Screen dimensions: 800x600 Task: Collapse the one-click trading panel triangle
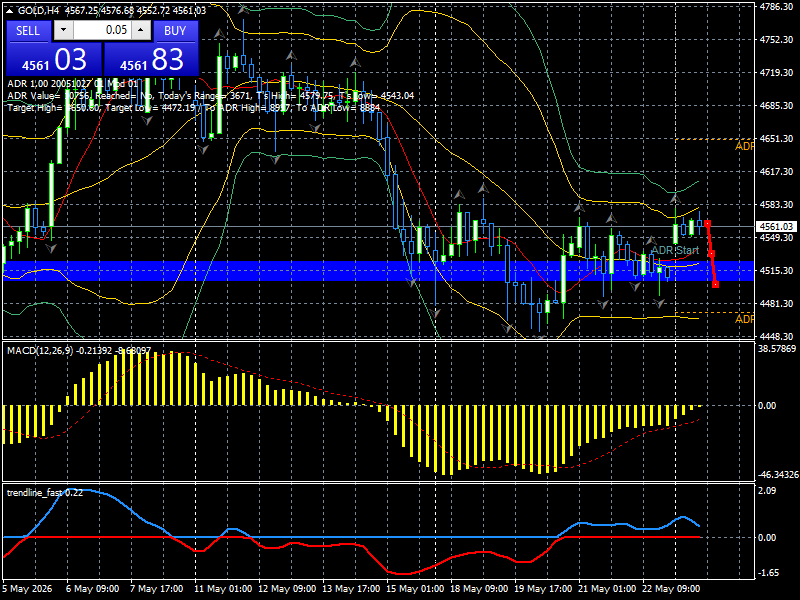tap(9, 11)
